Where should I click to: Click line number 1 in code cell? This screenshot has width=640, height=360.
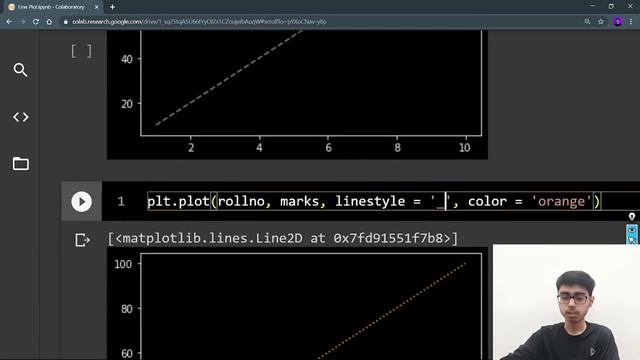tap(121, 202)
